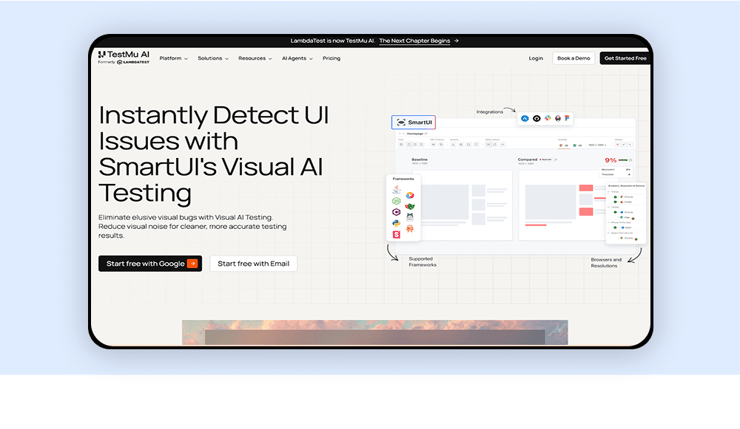This screenshot has height=429, width=740.
Task: Go to the Pricing page
Action: pos(331,58)
